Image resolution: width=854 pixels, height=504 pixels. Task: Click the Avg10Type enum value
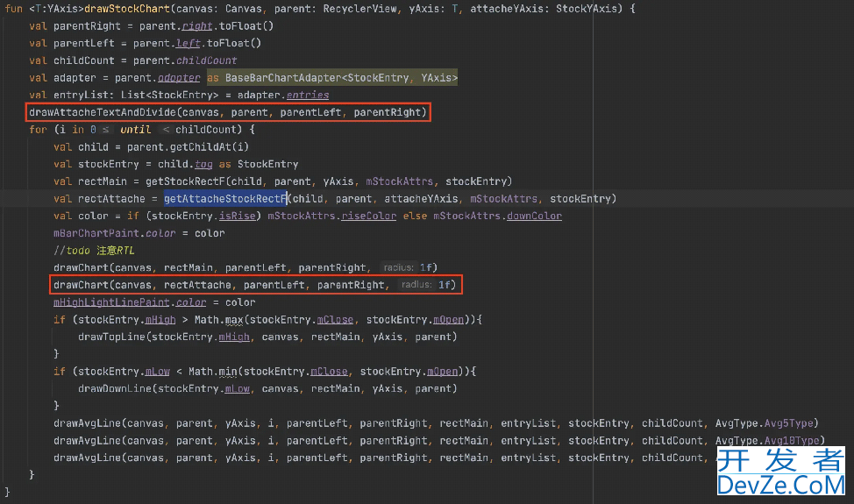(792, 441)
